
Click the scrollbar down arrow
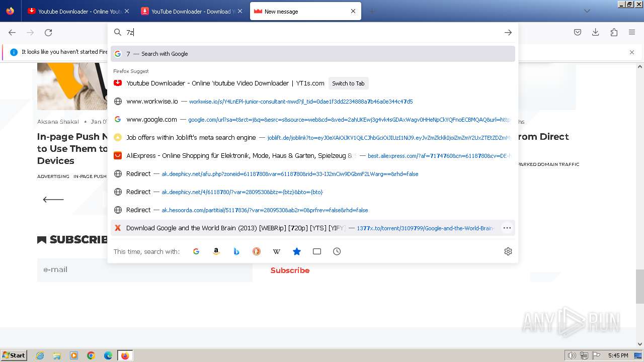640,344
